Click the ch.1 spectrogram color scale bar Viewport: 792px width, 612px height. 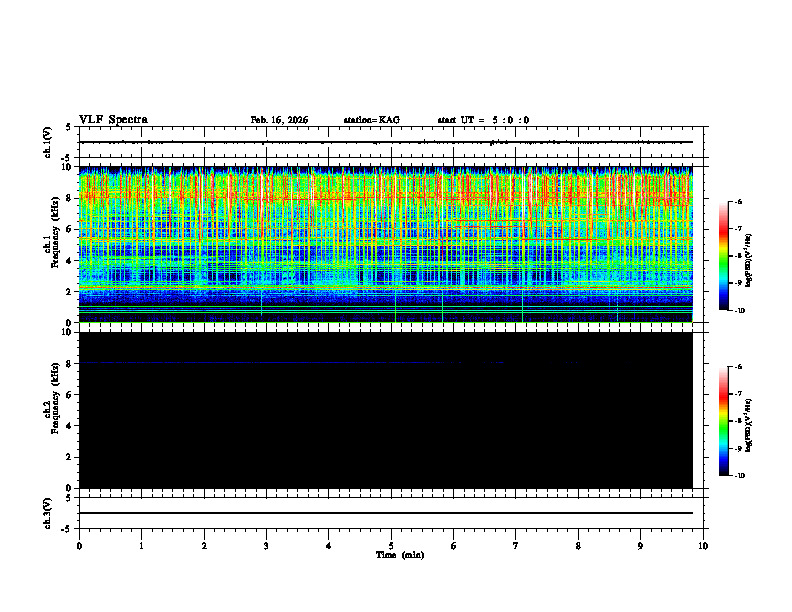[x=724, y=256]
